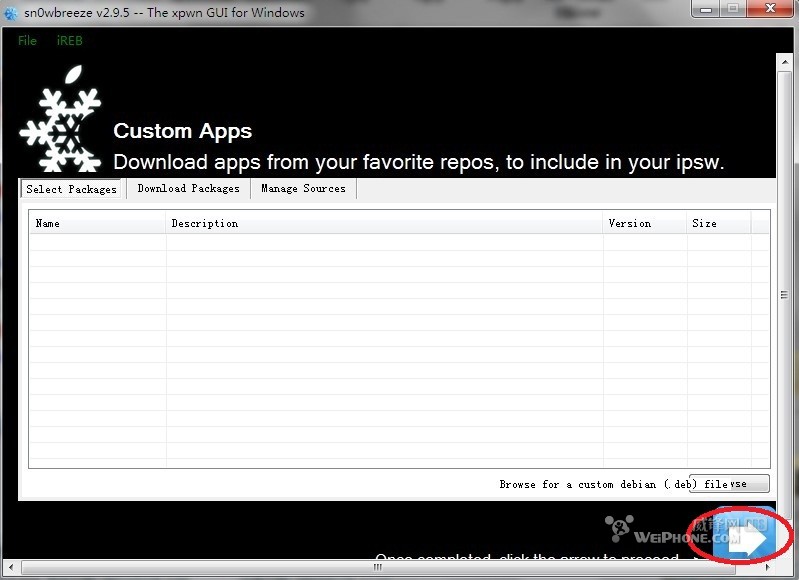Click the horizontal scrollbar right arrow

[767, 567]
